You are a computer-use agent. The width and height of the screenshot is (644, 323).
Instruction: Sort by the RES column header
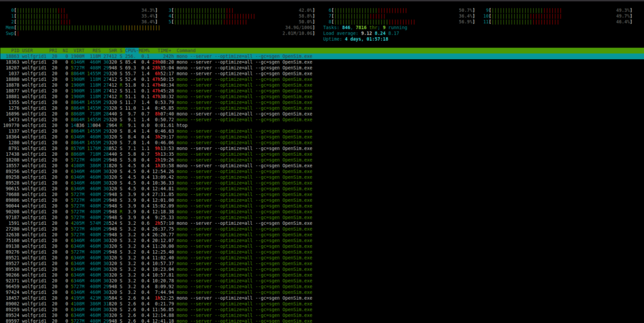96,50
